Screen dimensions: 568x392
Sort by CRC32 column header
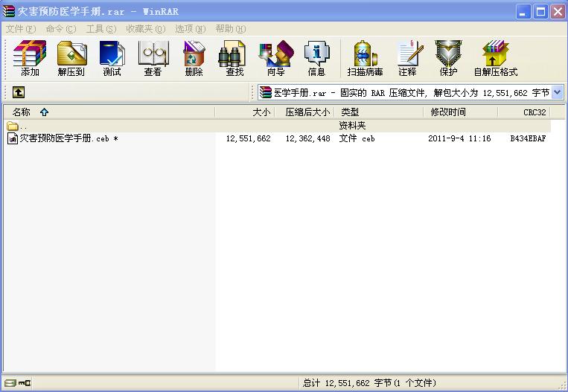pos(524,112)
